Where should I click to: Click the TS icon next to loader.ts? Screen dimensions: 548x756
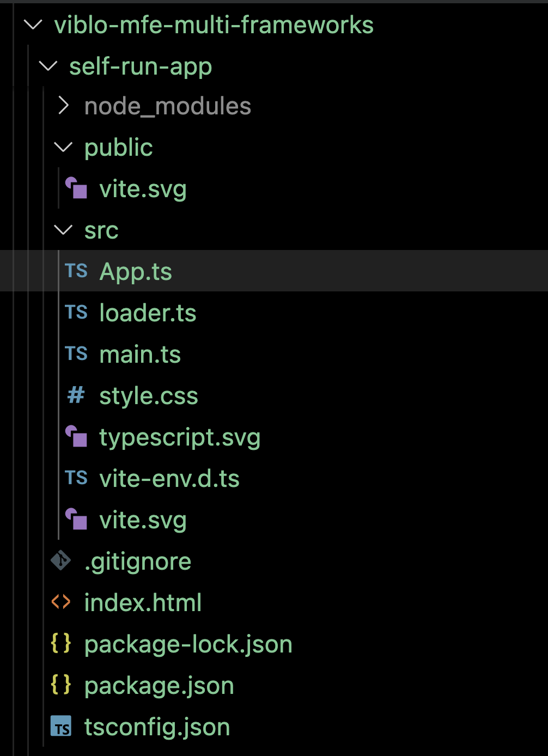tap(76, 313)
